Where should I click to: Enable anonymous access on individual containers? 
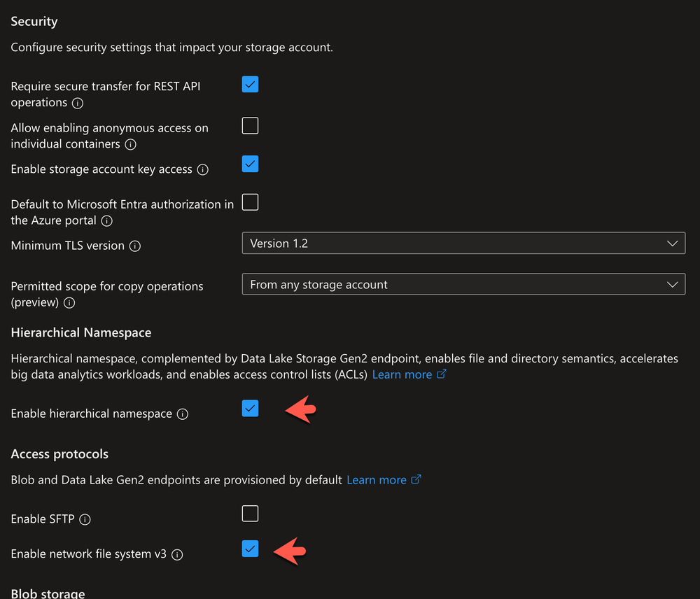250,125
